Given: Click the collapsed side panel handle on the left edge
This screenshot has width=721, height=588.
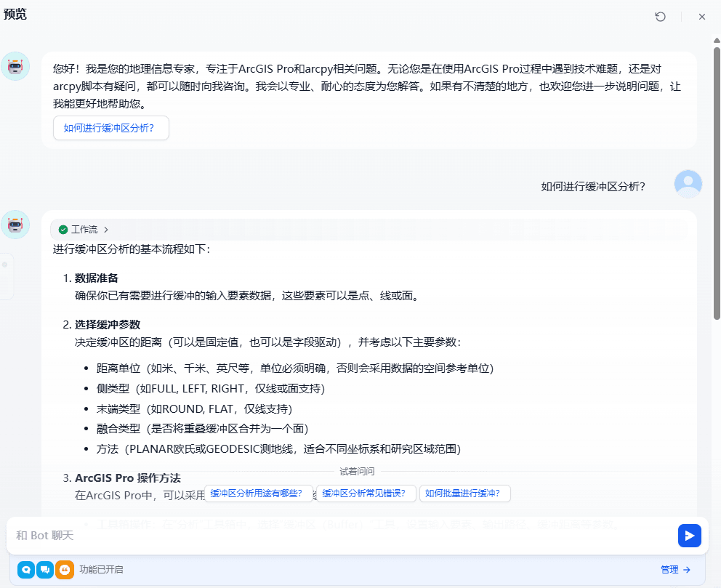Looking at the screenshot, I should point(5,276).
